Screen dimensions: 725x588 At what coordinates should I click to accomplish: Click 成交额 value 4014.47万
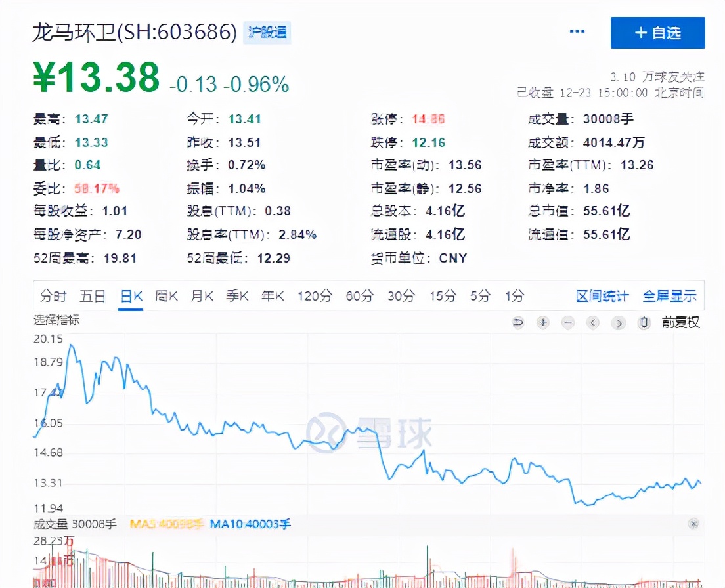[x=613, y=142]
